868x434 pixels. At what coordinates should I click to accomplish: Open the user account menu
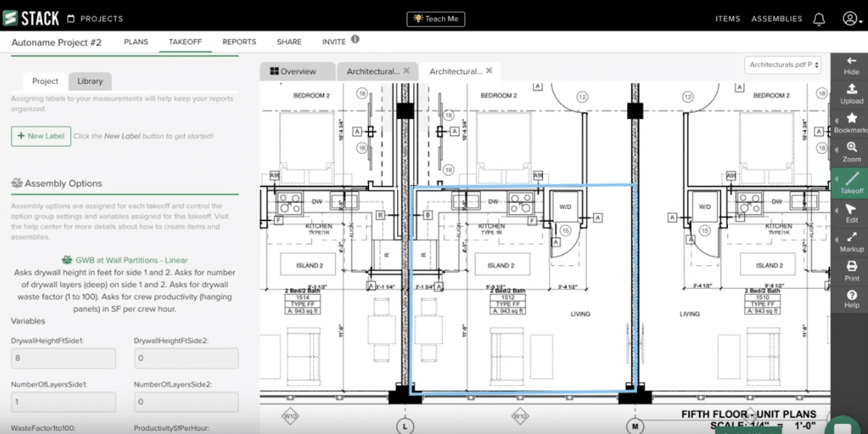click(x=852, y=19)
